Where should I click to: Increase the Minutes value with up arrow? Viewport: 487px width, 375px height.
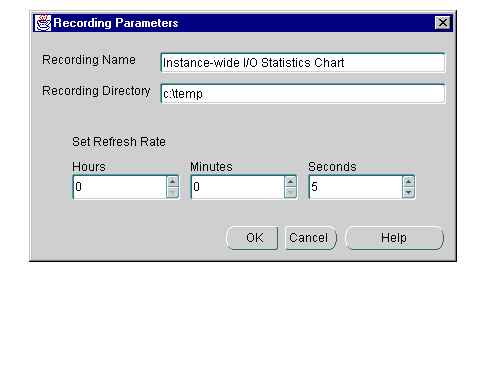pyautogui.click(x=291, y=182)
